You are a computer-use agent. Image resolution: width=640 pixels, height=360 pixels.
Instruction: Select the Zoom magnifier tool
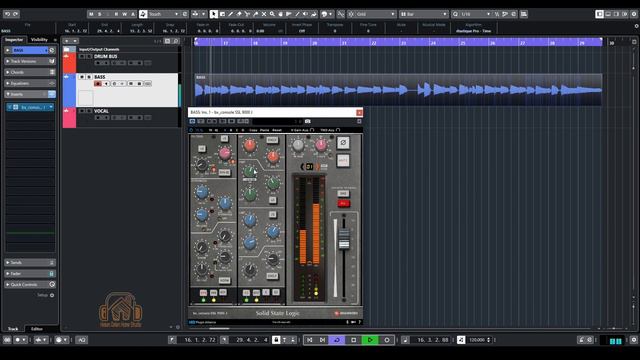pyautogui.click(x=272, y=14)
